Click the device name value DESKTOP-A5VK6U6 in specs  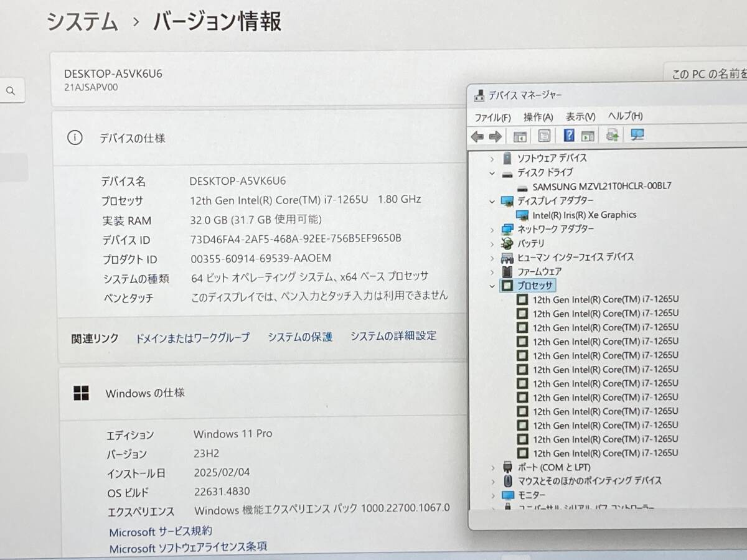(238, 181)
